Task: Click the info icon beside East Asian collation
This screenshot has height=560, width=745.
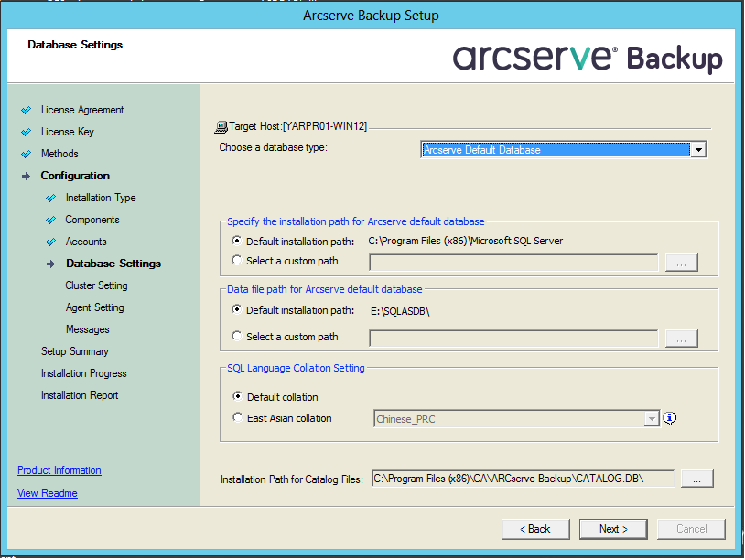Action: [670, 418]
